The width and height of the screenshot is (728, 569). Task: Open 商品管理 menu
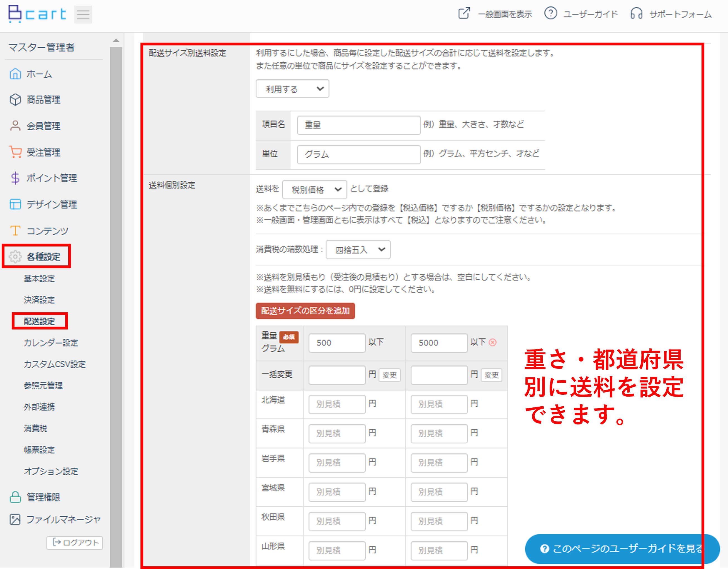43,100
